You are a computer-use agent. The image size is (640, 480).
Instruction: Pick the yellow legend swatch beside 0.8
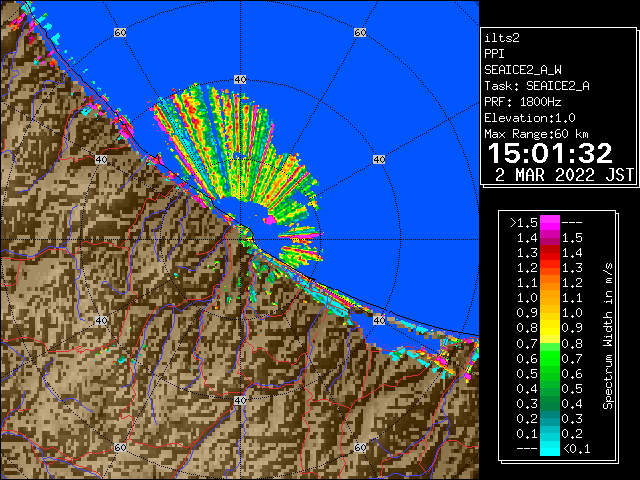550,328
